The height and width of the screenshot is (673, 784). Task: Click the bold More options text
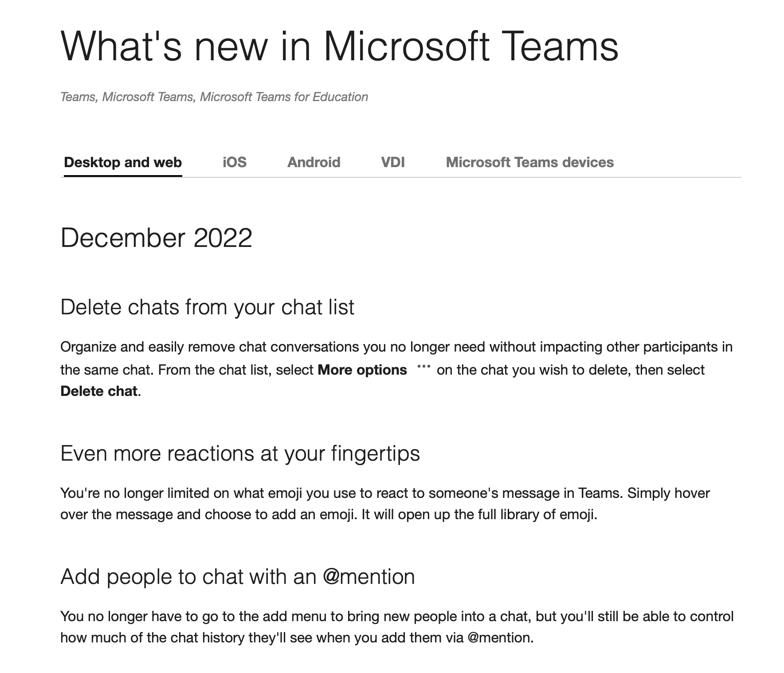pos(362,370)
